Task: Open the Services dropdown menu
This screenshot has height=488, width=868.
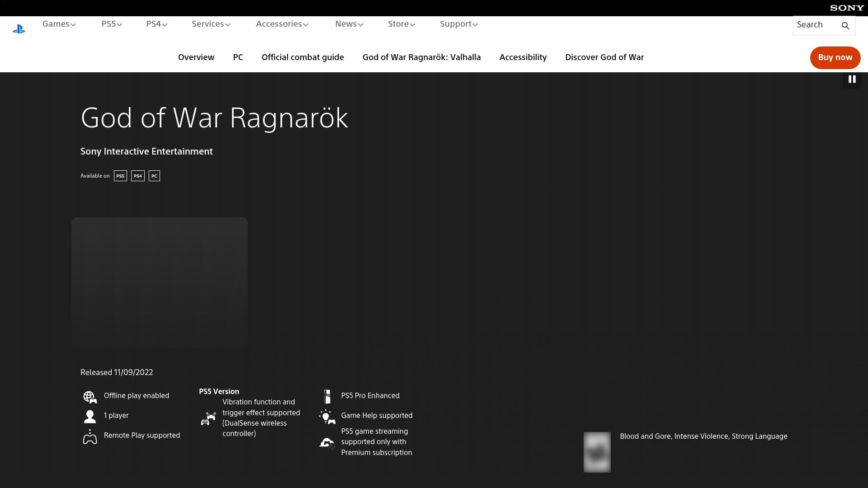Action: (211, 24)
